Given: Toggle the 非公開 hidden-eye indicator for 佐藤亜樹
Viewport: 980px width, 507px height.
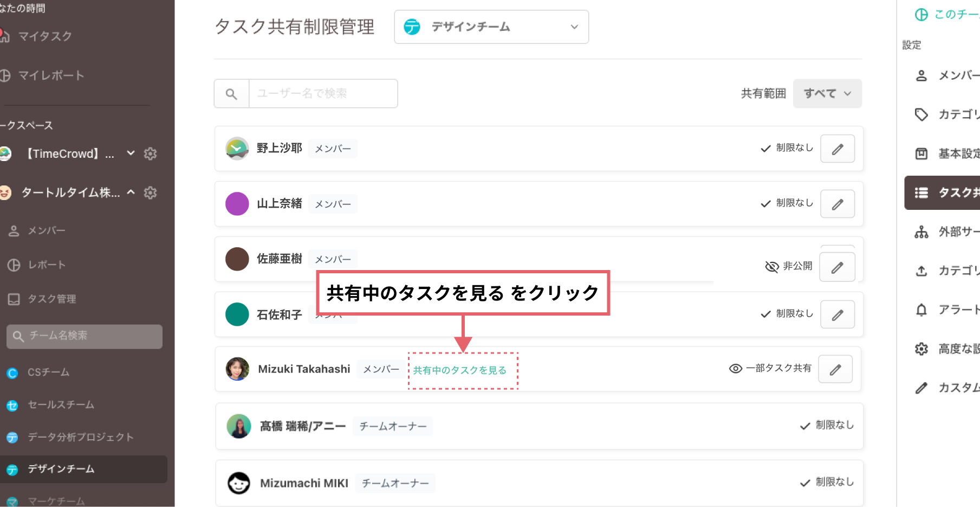Looking at the screenshot, I should point(771,266).
